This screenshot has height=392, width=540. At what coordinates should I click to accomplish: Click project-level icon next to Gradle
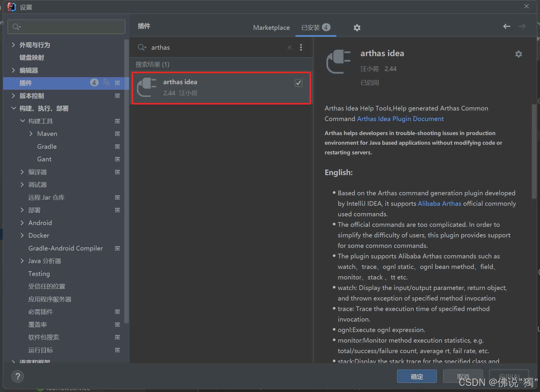pos(117,146)
